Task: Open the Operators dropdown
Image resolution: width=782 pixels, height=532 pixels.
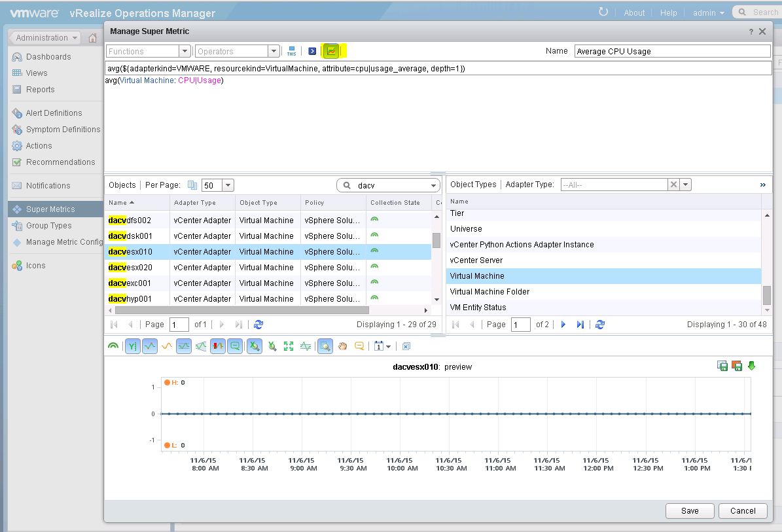Action: 274,51
